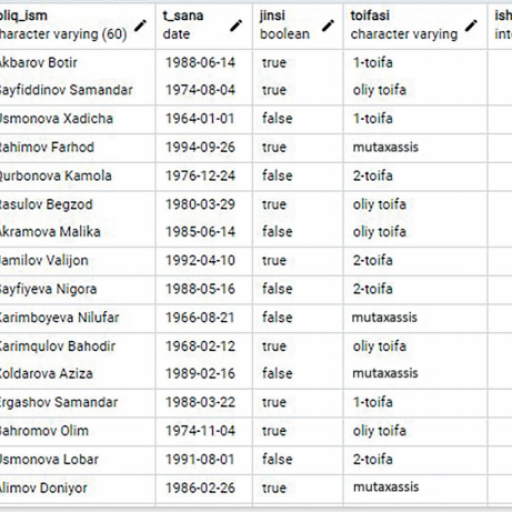512x512 pixels.
Task: Select the jinsi boolean column header
Action: (x=298, y=25)
